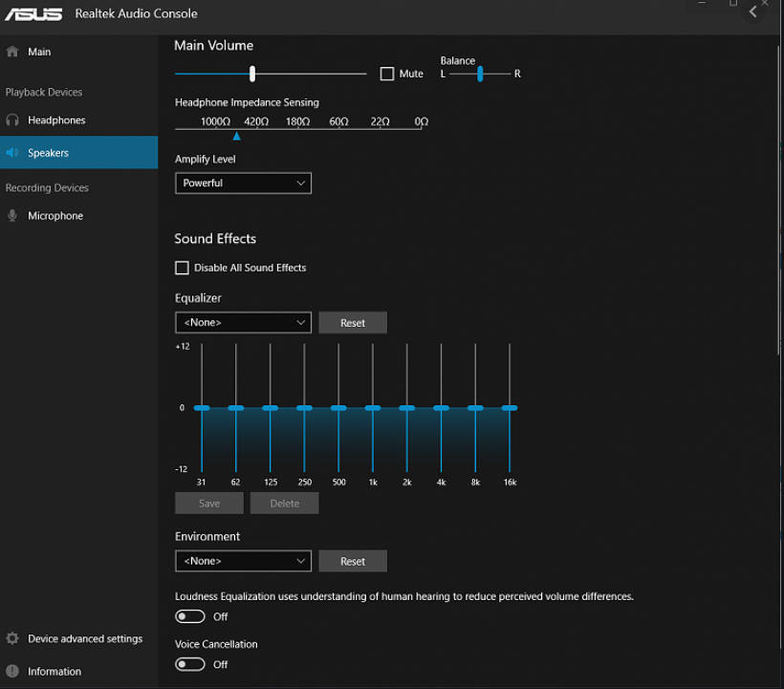
Task: Click the vertical scrollbar on right edge
Action: (x=779, y=200)
